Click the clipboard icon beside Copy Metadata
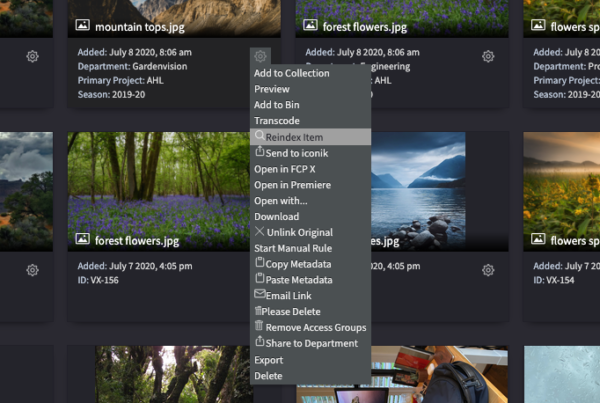Image resolution: width=600 pixels, height=403 pixels. pyautogui.click(x=260, y=263)
